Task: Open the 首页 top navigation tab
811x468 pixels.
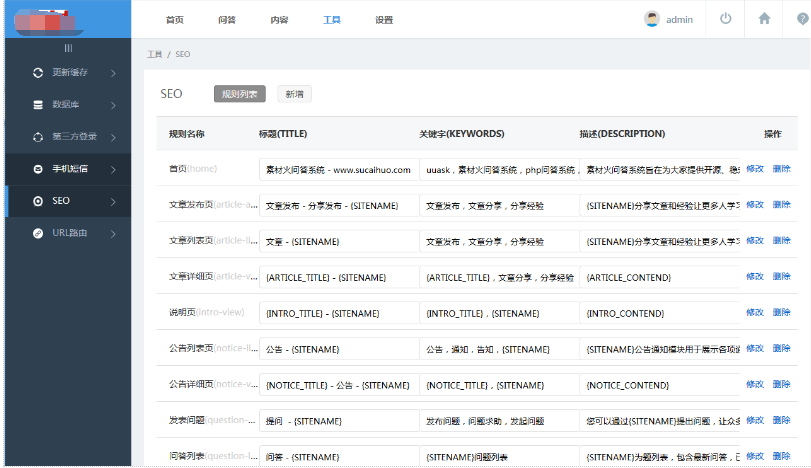Action: tap(175, 20)
